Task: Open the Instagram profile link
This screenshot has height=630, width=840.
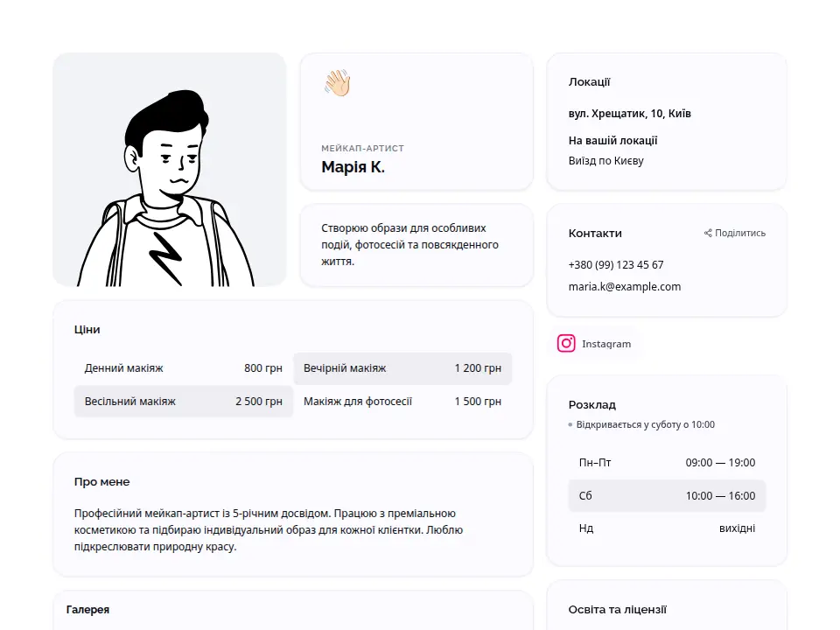Action: coord(594,343)
